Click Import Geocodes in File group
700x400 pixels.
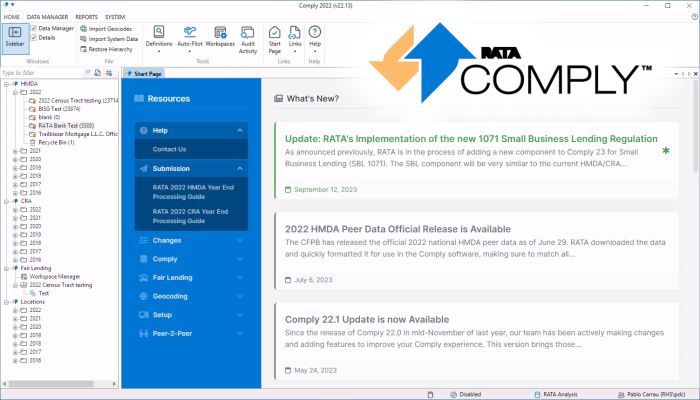pos(106,29)
